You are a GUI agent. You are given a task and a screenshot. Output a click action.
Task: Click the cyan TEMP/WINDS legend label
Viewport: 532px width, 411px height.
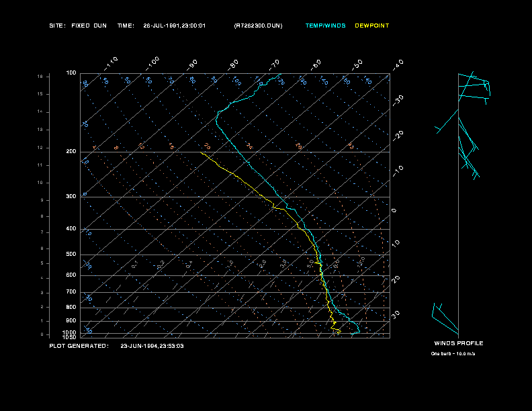pyautogui.click(x=325, y=26)
